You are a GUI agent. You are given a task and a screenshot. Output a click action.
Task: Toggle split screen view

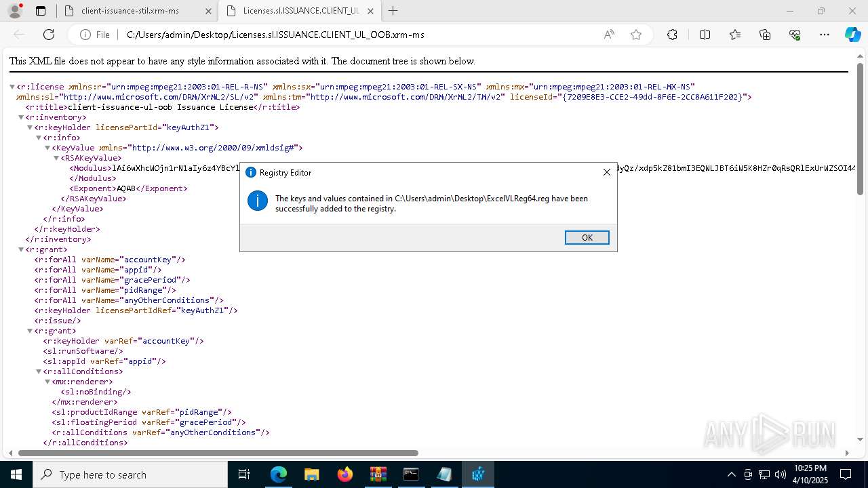tap(705, 35)
